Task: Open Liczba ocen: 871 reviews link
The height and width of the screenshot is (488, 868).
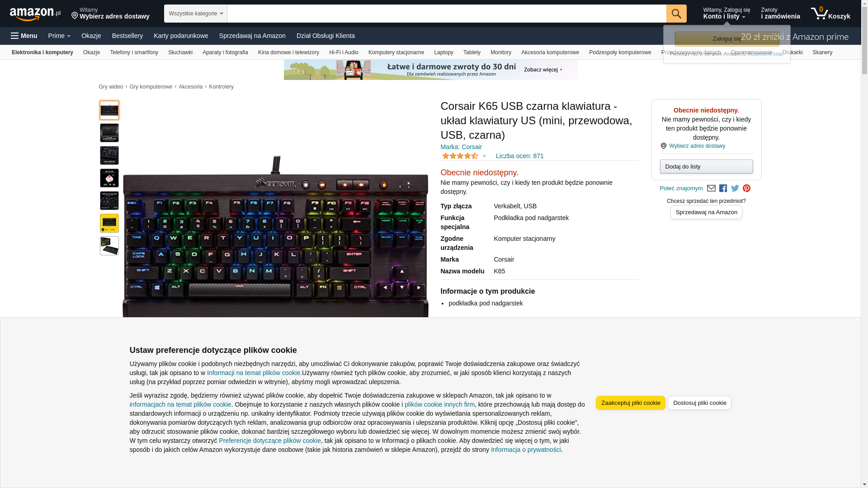Action: point(519,156)
